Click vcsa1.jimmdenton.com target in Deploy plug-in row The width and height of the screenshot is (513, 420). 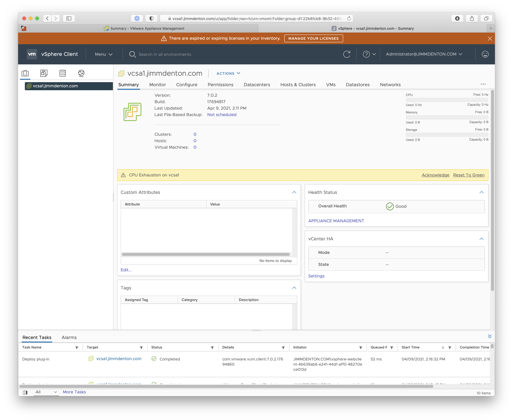point(118,359)
